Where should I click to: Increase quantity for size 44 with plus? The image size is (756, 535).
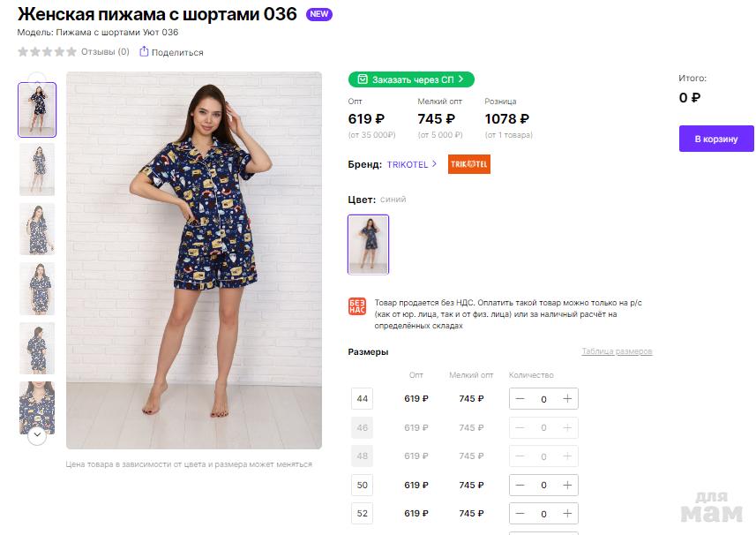[567, 399]
